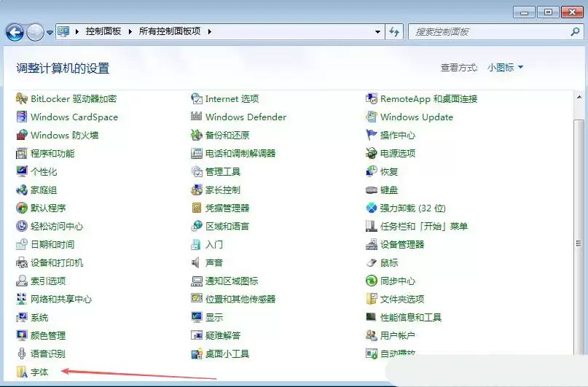Click the 所有控制面板项 breadcrumb
Screen dimensions: 588x387
(170, 31)
